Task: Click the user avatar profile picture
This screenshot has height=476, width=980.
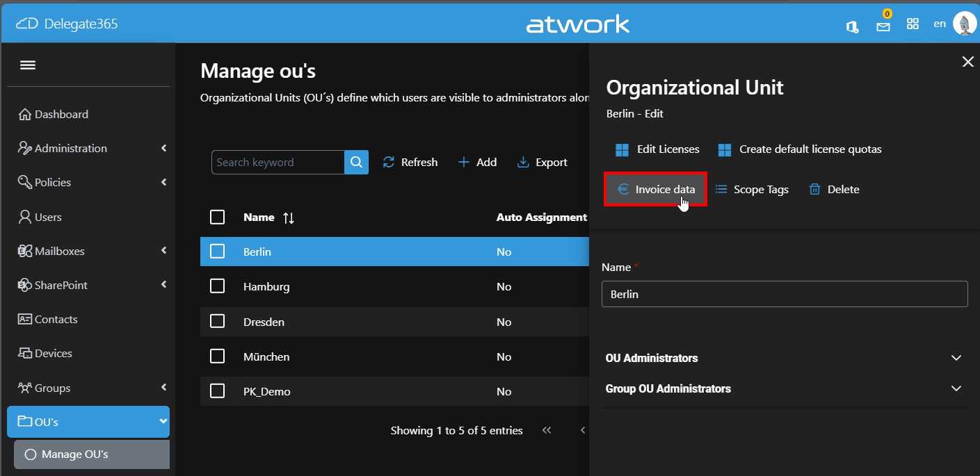Action: click(x=964, y=24)
